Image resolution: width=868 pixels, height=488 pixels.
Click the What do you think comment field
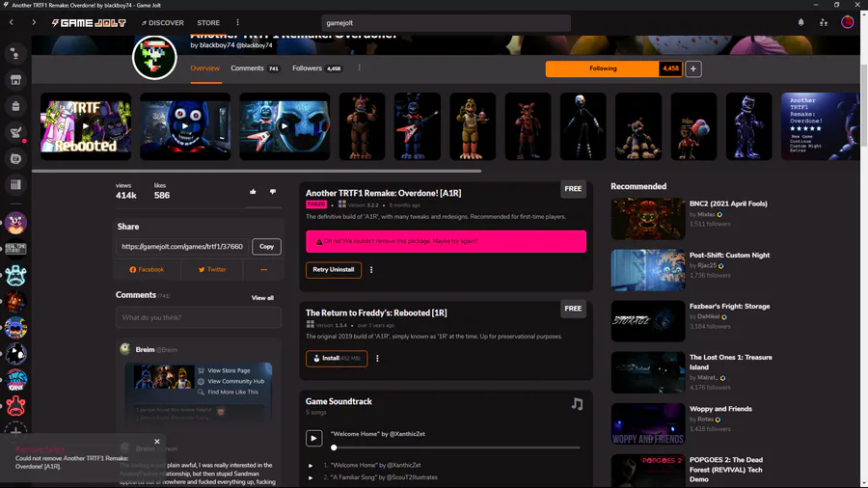pos(198,317)
